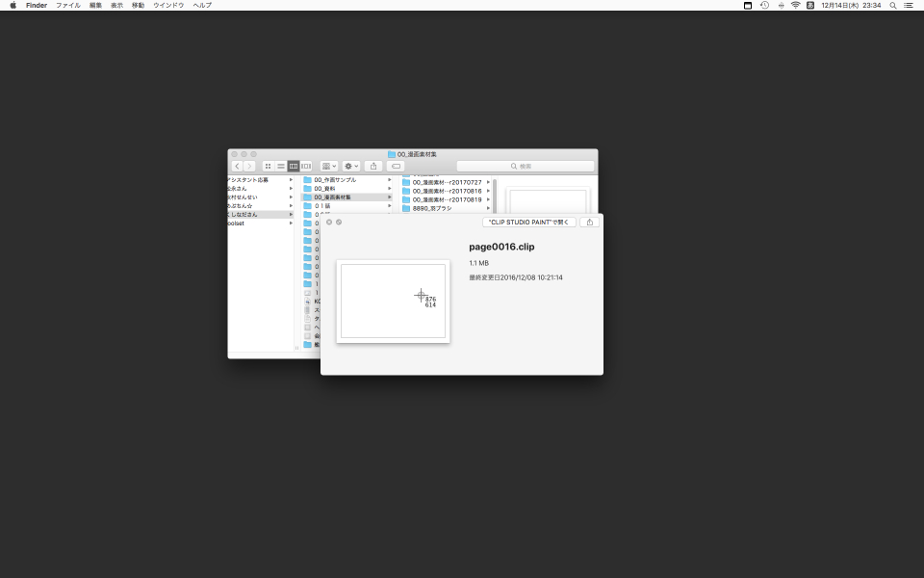Screen dimensions: 924x578
Task: Switch Finder to cover flow view
Action: [x=306, y=167]
